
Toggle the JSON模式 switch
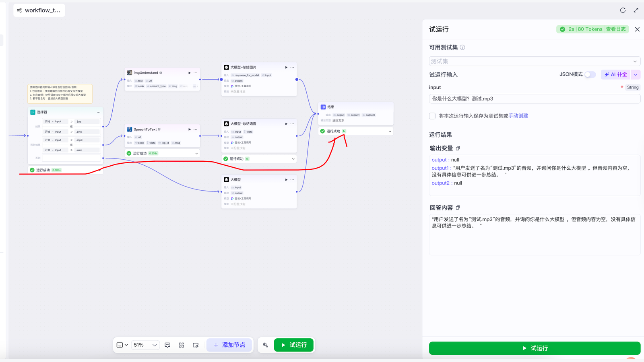pos(590,74)
